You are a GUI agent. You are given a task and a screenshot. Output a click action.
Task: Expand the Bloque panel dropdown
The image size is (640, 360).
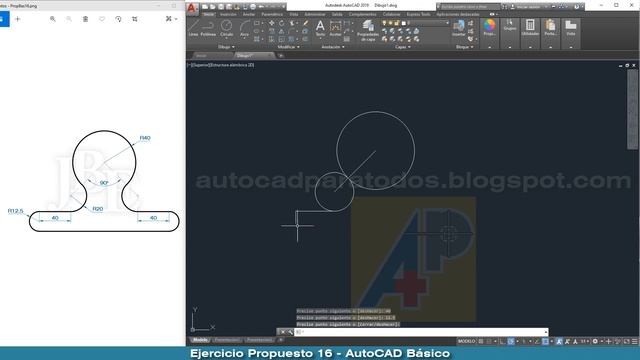(464, 47)
